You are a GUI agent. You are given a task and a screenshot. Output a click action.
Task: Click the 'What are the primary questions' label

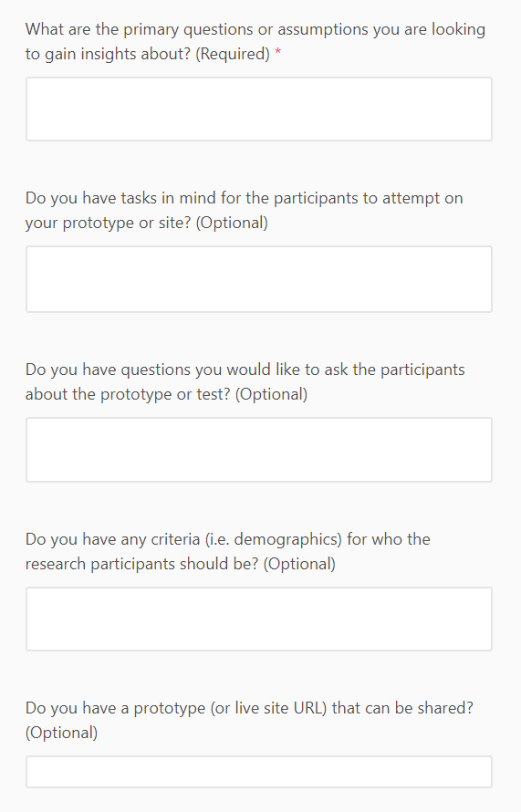pyautogui.click(x=255, y=41)
